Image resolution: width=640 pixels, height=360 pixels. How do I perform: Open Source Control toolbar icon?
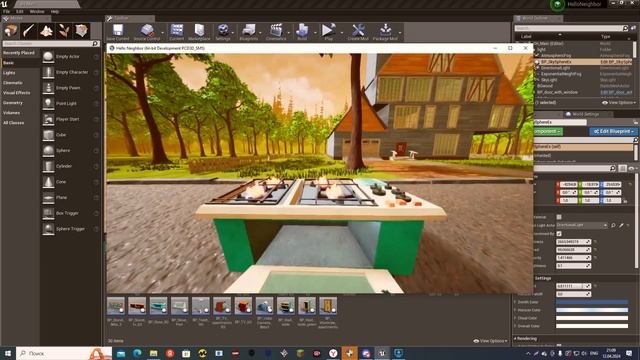click(147, 32)
